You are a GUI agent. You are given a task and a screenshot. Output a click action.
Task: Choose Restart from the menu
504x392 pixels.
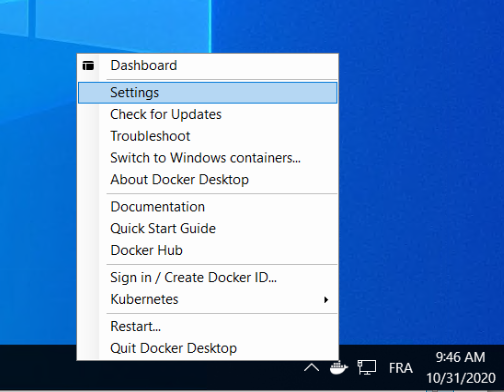coord(208,326)
